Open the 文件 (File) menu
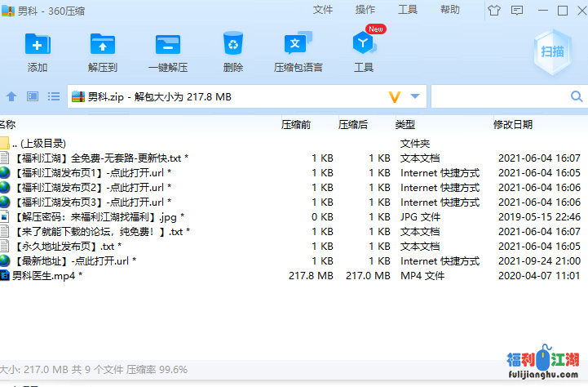 pos(323,10)
